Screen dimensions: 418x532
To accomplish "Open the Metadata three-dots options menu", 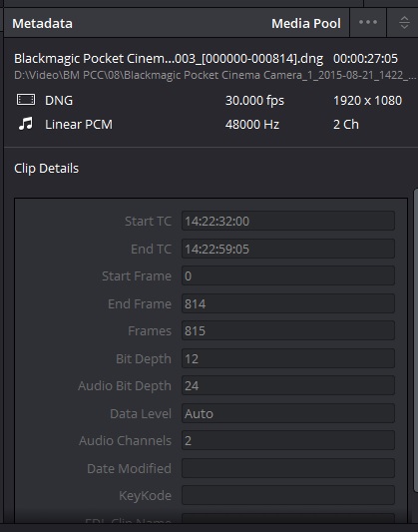I will (x=368, y=22).
